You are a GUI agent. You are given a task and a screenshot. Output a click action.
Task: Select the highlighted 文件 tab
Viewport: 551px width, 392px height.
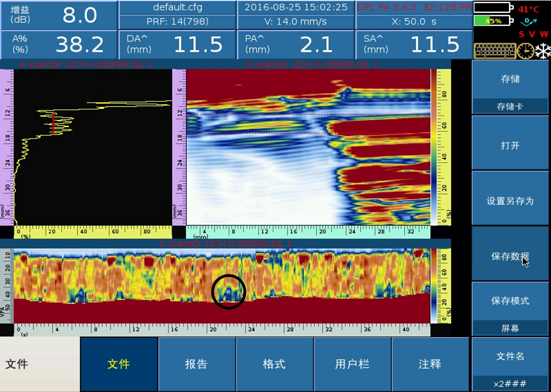click(x=118, y=364)
